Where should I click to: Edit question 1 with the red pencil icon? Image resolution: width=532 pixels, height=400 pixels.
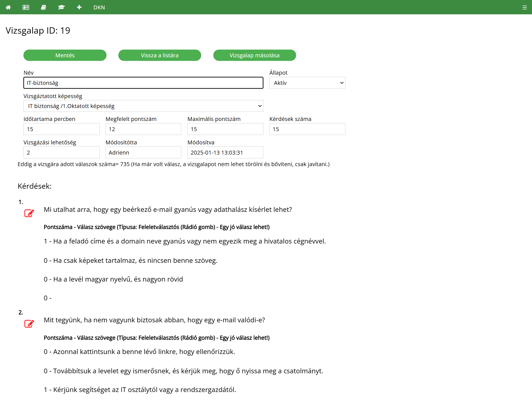tap(29, 213)
